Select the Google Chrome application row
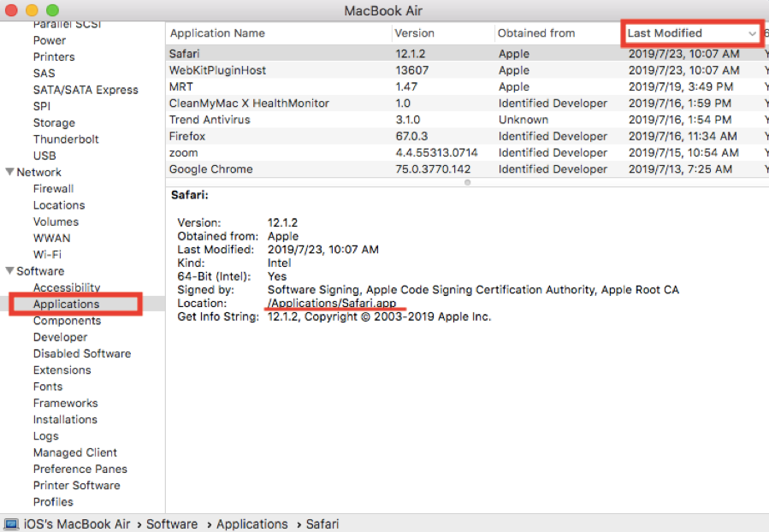The width and height of the screenshot is (769, 532). 210,169
